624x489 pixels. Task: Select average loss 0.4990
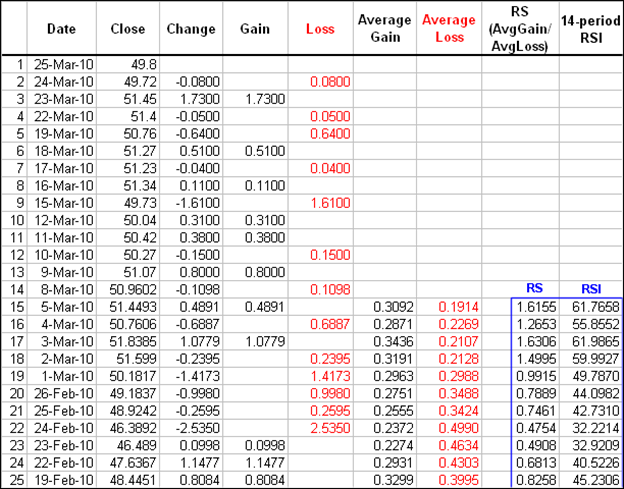pos(458,428)
